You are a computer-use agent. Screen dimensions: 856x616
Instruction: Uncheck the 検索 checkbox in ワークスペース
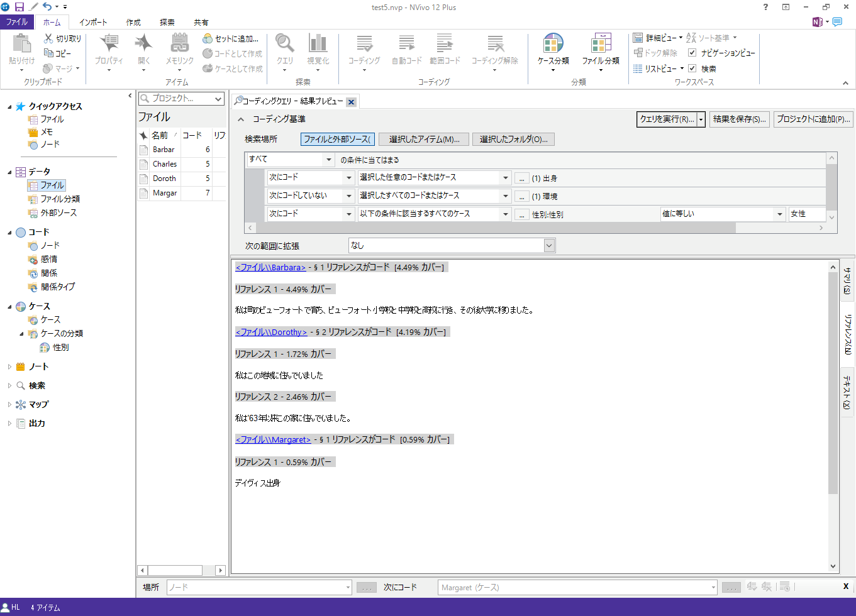point(692,69)
